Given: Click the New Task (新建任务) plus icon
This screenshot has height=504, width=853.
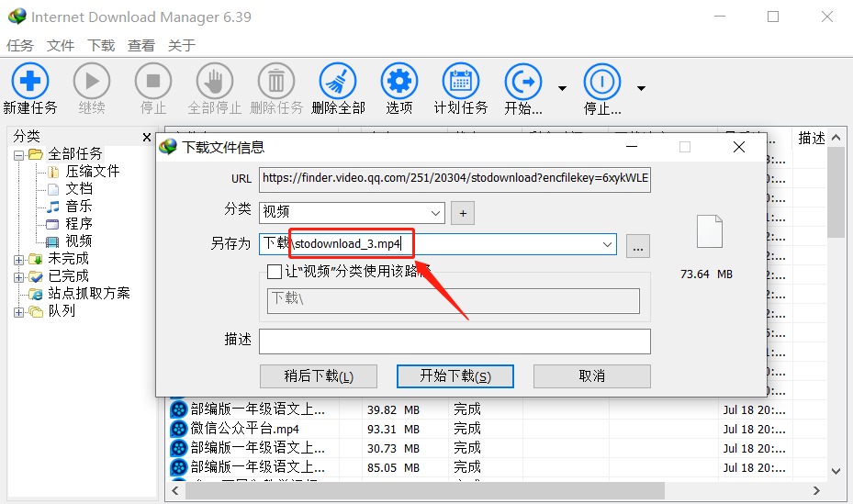Looking at the screenshot, I should 30,82.
